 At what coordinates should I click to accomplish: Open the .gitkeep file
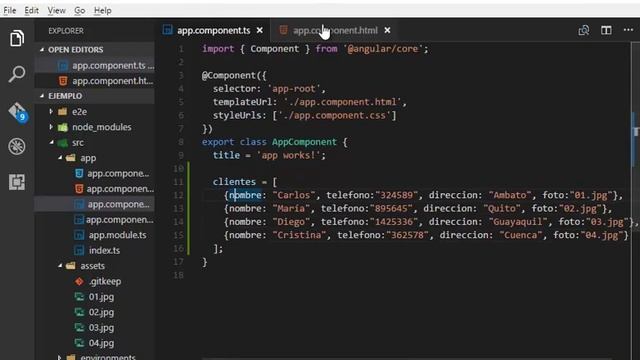(94, 281)
